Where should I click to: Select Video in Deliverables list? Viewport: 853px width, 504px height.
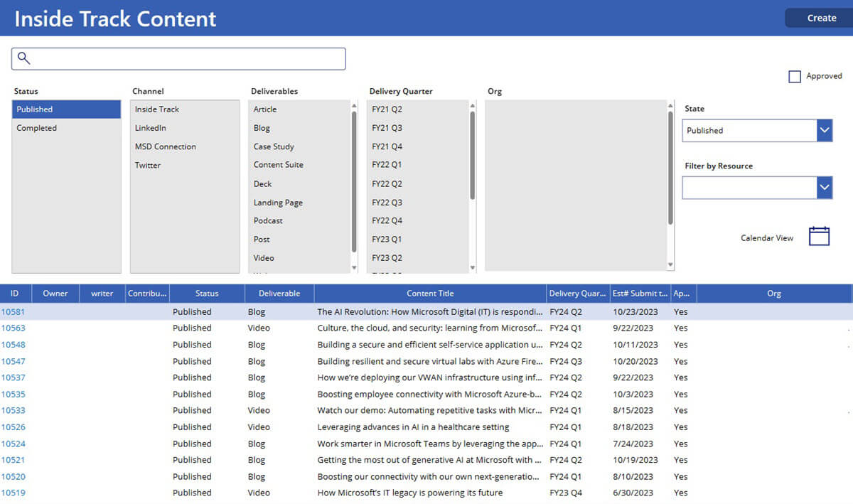tap(300, 258)
